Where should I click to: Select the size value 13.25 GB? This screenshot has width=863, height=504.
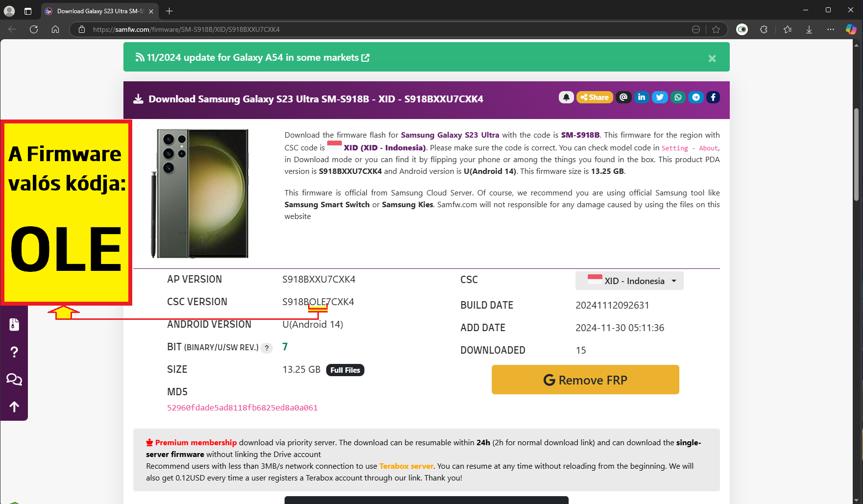click(302, 369)
